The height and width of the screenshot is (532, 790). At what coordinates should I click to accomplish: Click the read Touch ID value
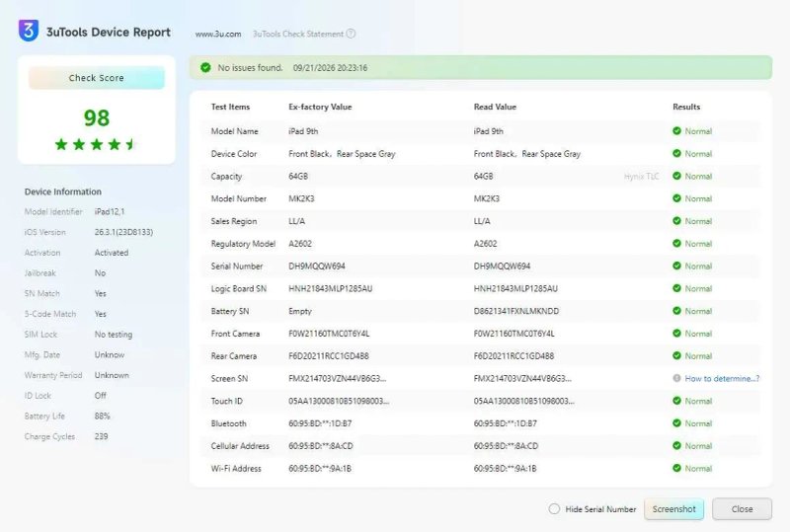click(523, 401)
